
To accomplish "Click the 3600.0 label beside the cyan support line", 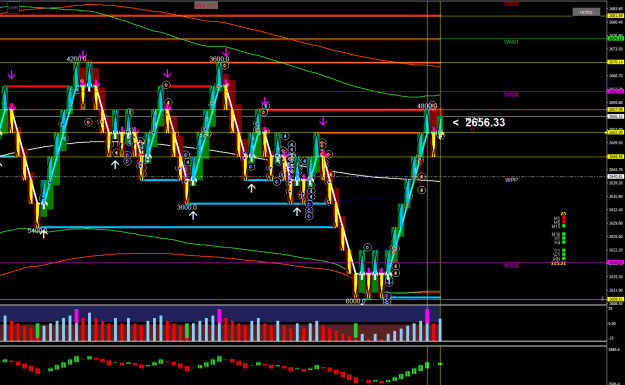I will (187, 207).
